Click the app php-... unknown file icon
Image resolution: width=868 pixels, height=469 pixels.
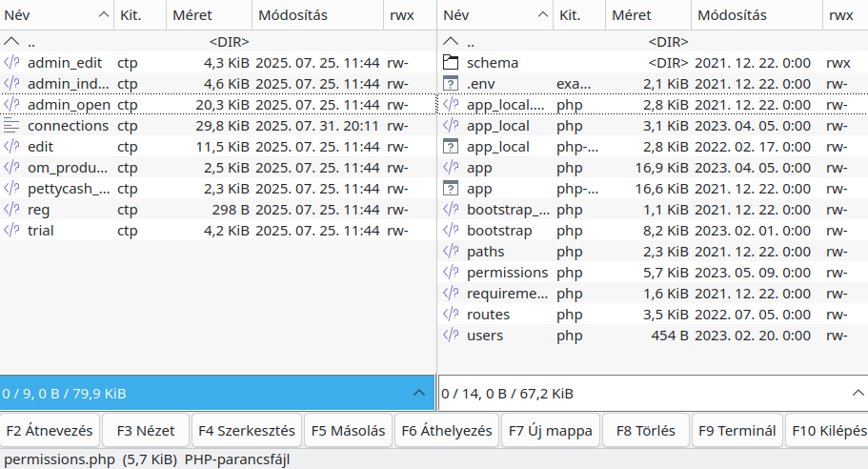[x=451, y=189]
